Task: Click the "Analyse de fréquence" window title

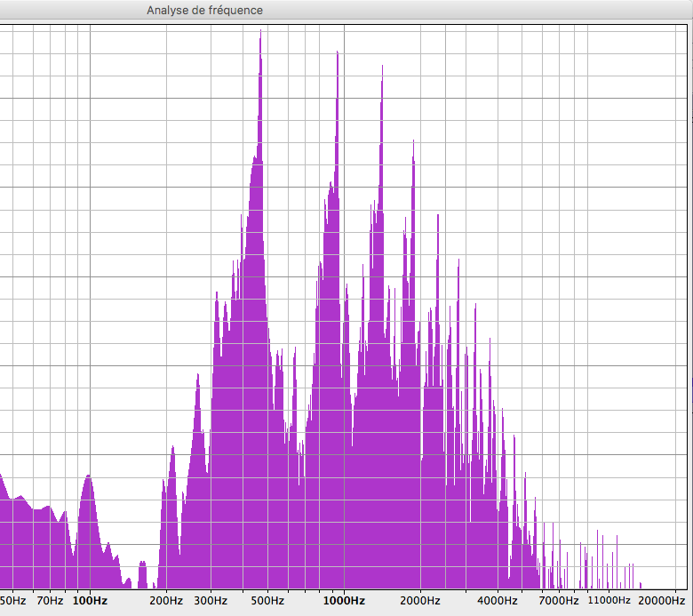Action: (204, 10)
